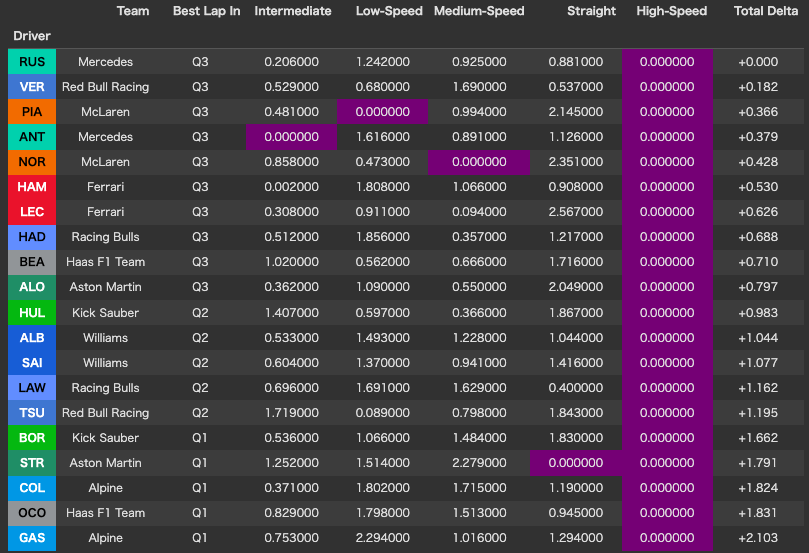Select the Team column header
809x553 pixels.
click(133, 11)
